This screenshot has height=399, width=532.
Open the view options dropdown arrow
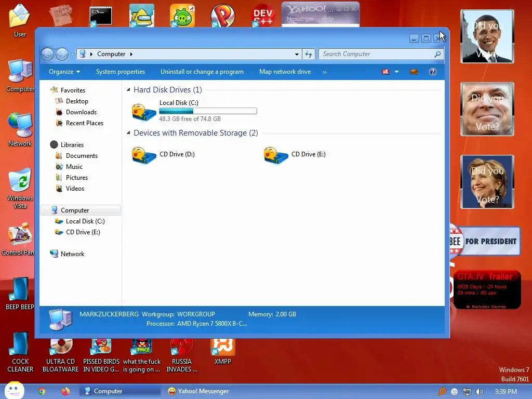[396, 72]
